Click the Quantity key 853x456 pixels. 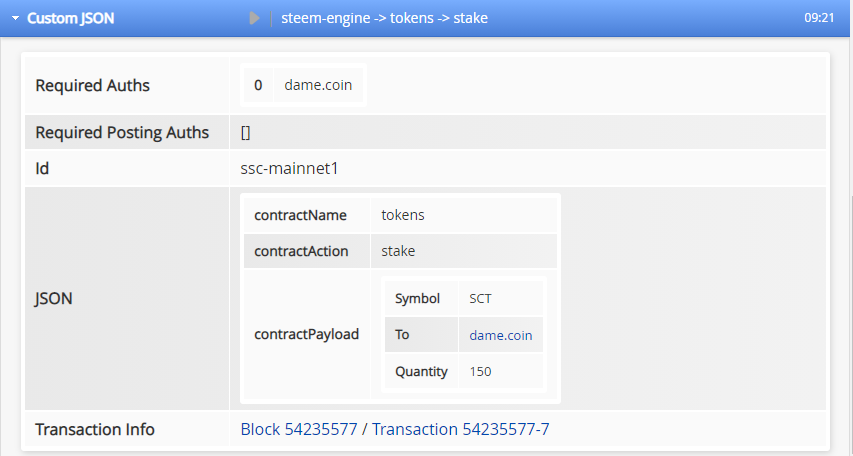tap(421, 372)
